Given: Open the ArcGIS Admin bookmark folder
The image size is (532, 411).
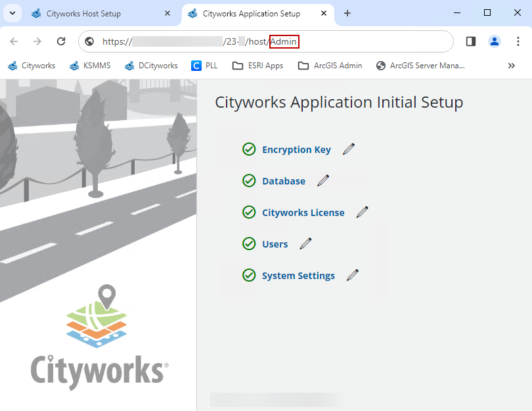Looking at the screenshot, I should pos(330,66).
